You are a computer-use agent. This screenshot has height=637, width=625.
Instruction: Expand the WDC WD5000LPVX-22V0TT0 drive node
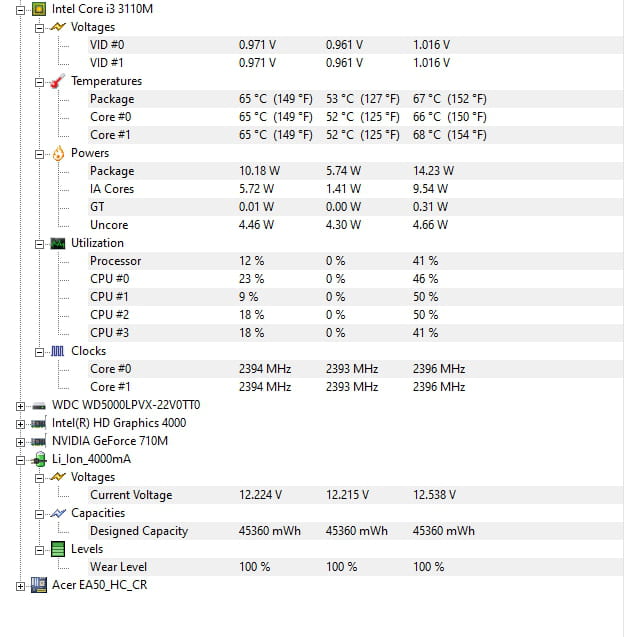[20, 406]
